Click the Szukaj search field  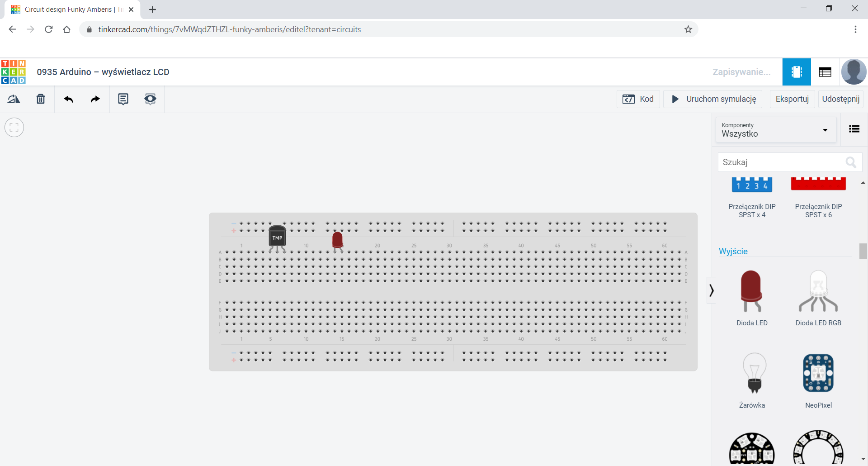(x=782, y=162)
